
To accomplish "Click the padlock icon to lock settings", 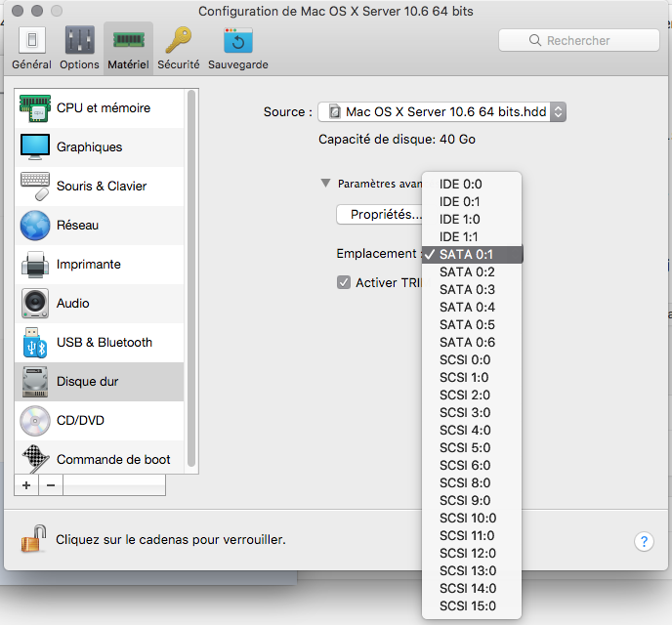I will click(x=33, y=539).
